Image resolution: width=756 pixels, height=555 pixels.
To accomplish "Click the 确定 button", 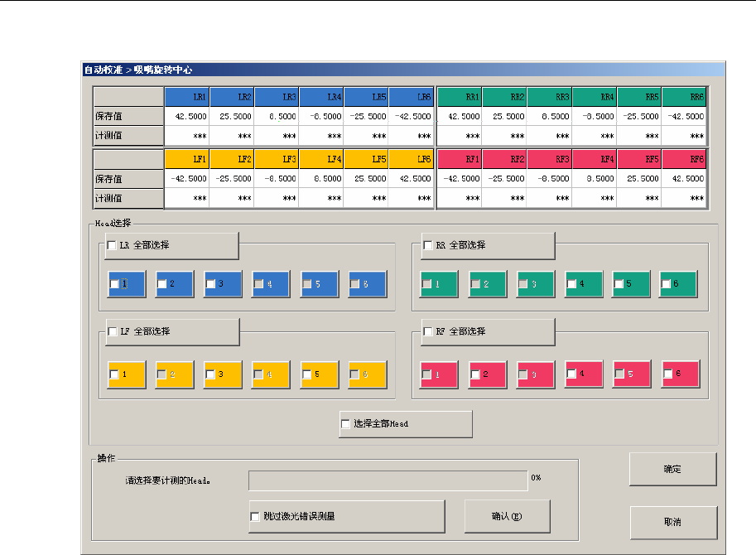I will pos(672,469).
